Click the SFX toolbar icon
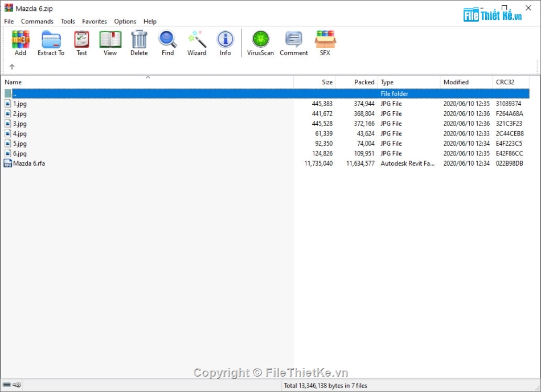This screenshot has height=392, width=541. 325,39
